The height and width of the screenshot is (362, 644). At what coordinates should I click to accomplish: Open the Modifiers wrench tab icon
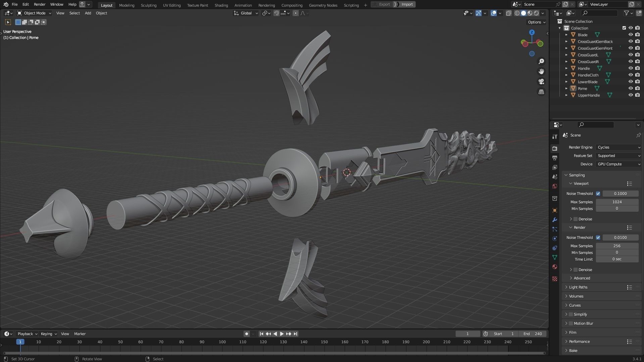click(x=555, y=220)
